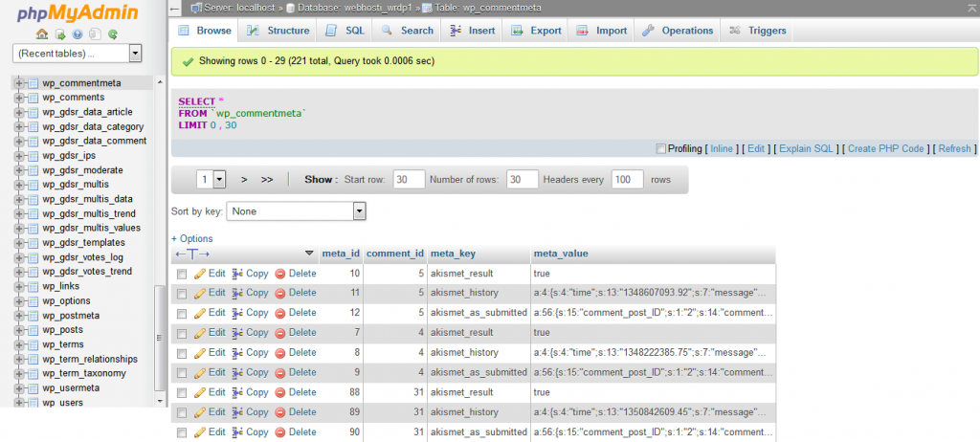Click the log out icon beside Home

point(61,33)
